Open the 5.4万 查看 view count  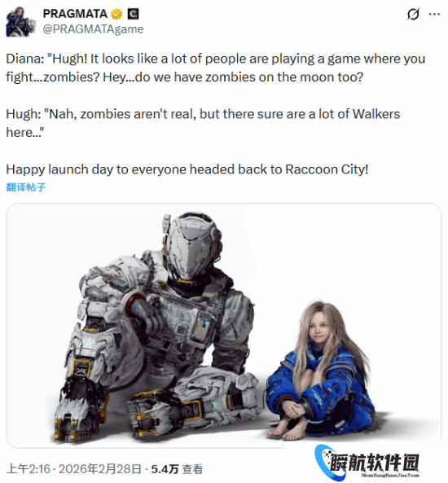[177, 469]
